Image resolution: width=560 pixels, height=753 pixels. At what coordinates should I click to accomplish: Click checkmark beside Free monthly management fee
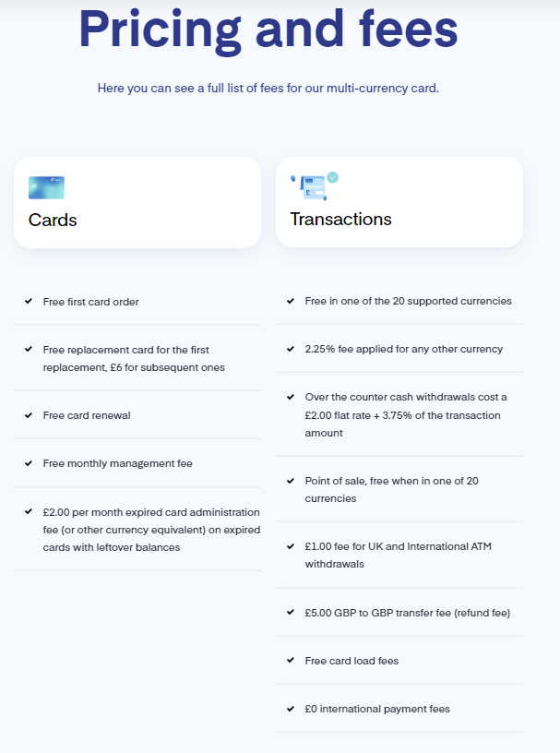(29, 463)
